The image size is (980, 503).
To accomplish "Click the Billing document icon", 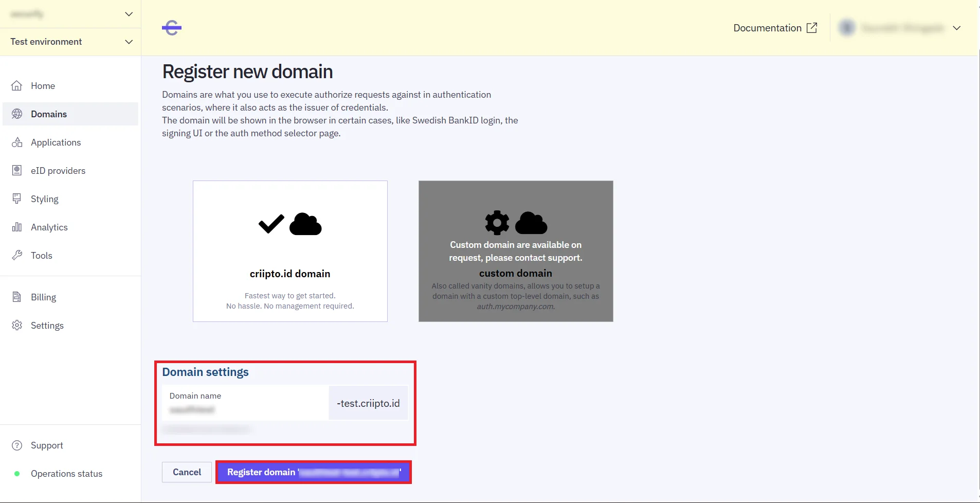I will [x=17, y=297].
